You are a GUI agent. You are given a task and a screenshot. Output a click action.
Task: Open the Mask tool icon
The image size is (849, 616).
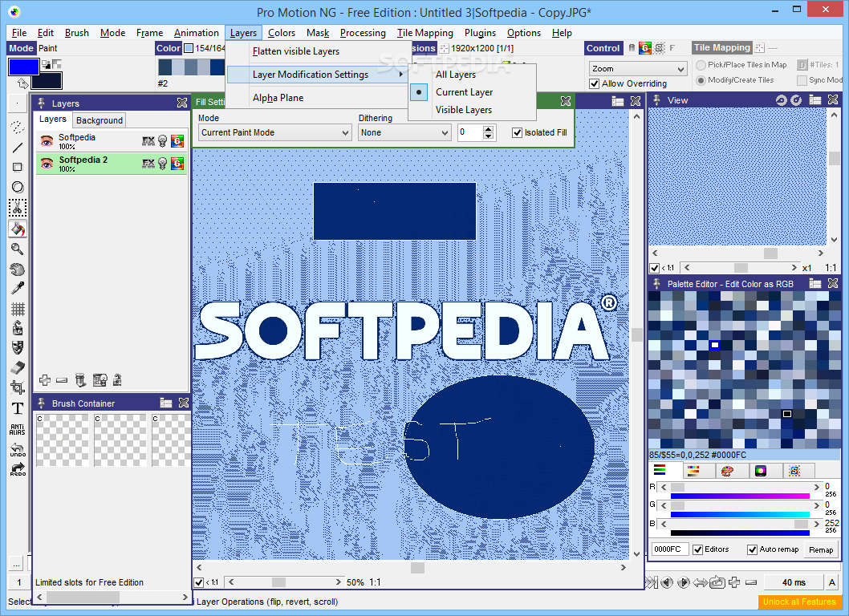point(18,347)
